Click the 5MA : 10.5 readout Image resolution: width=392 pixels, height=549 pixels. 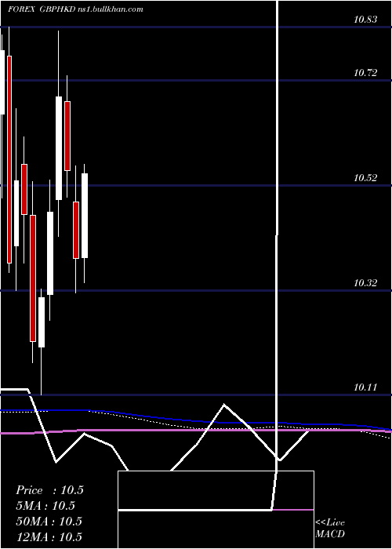click(45, 506)
